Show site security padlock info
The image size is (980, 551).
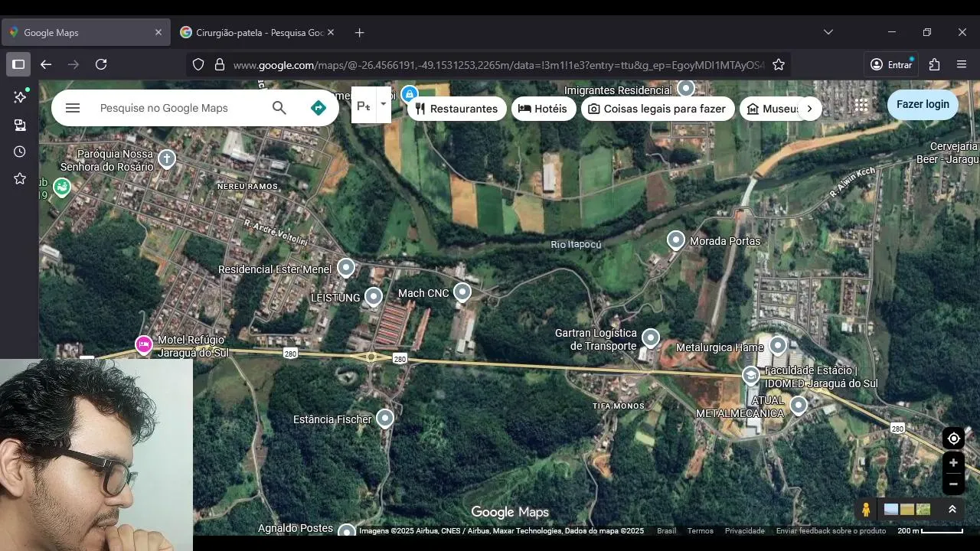tap(220, 65)
